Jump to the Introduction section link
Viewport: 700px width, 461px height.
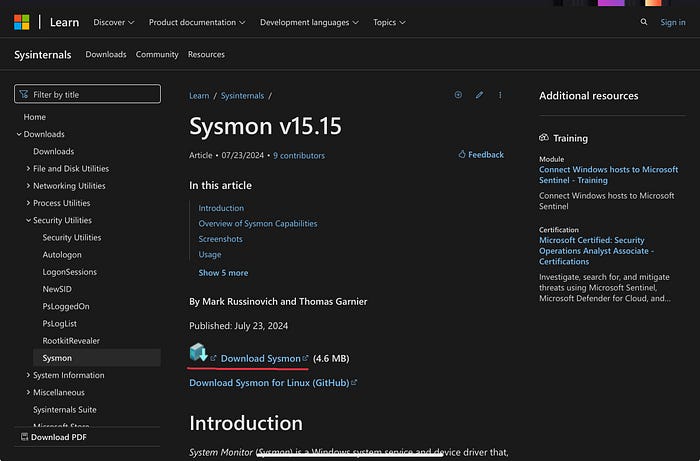[221, 208]
